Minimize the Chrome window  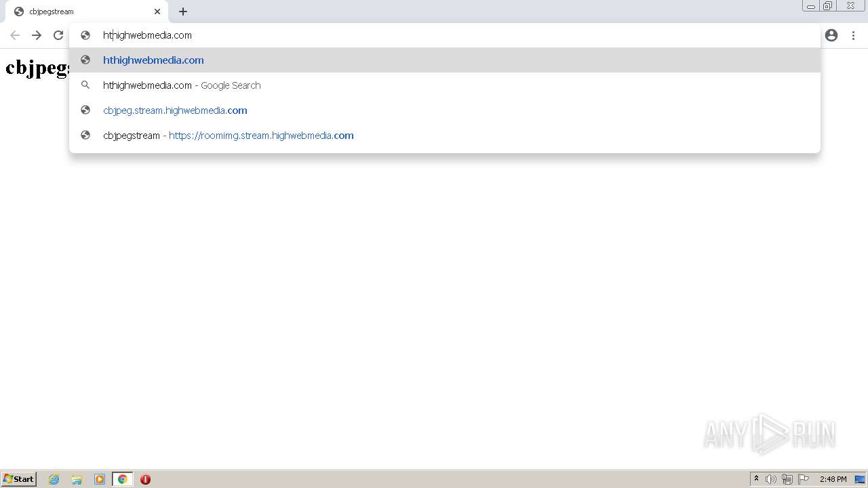(x=811, y=6)
